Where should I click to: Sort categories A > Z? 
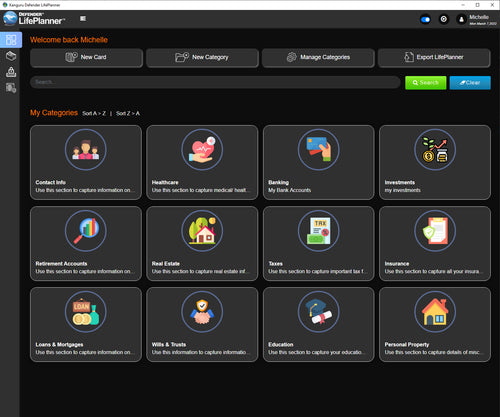point(94,113)
